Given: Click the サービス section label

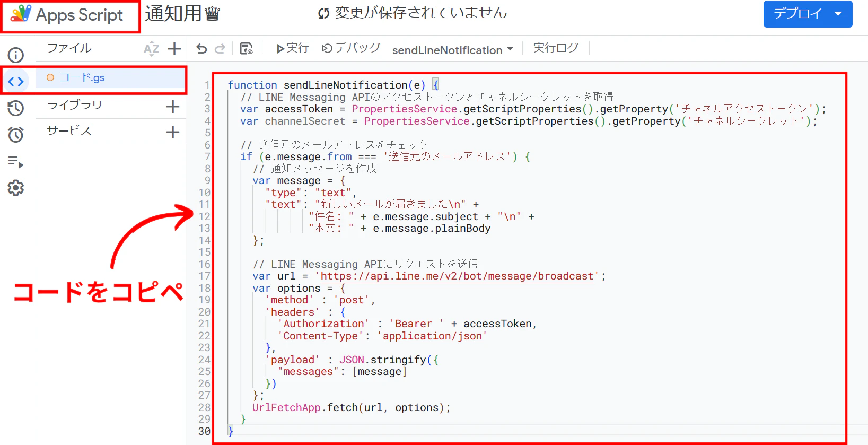Looking at the screenshot, I should (69, 130).
